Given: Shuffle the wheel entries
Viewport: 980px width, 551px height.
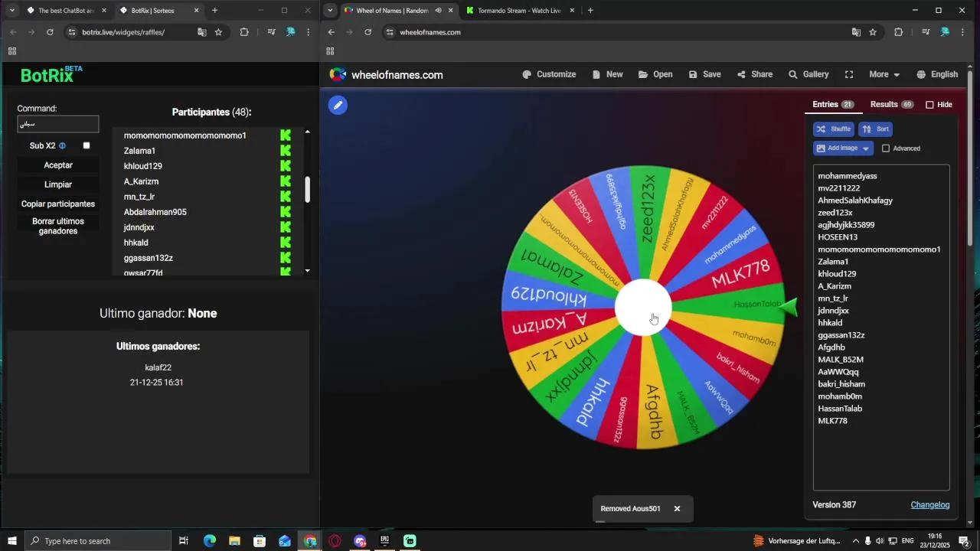Looking at the screenshot, I should (834, 129).
